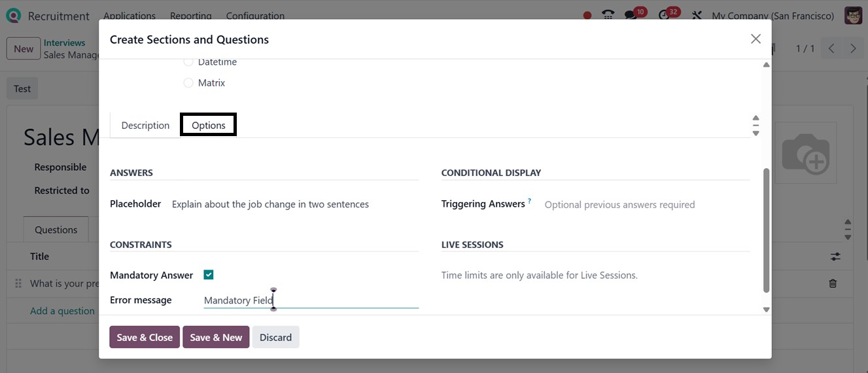Open the debug tools wrench icon

point(697,15)
